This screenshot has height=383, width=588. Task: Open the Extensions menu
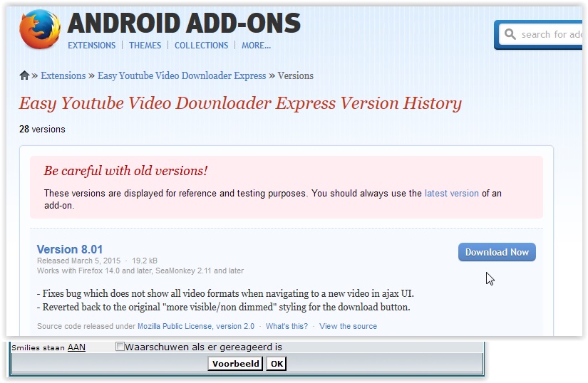pyautogui.click(x=91, y=46)
